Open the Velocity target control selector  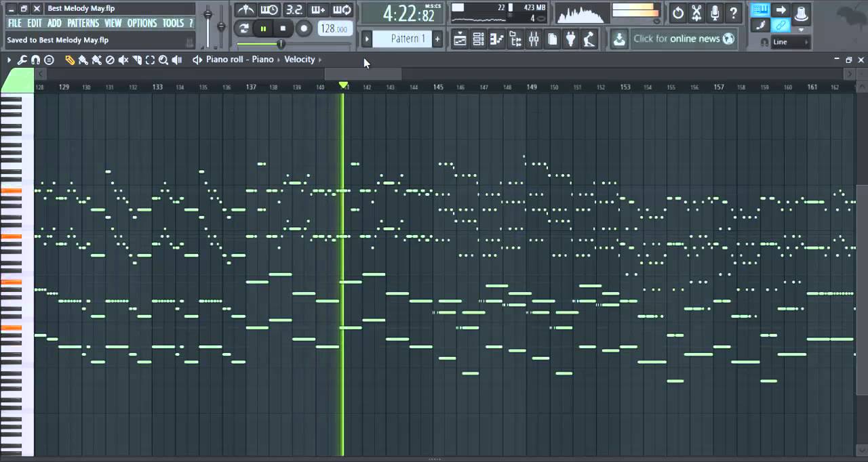[300, 60]
